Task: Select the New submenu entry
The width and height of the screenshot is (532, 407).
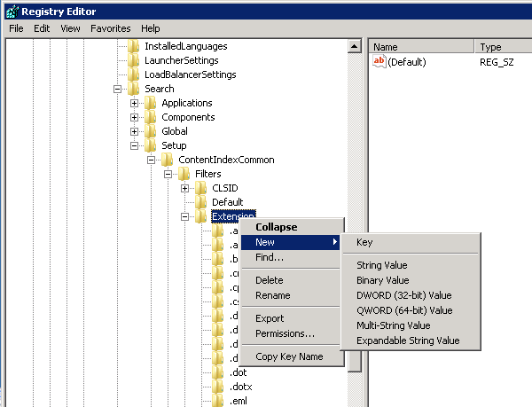Action: [291, 242]
